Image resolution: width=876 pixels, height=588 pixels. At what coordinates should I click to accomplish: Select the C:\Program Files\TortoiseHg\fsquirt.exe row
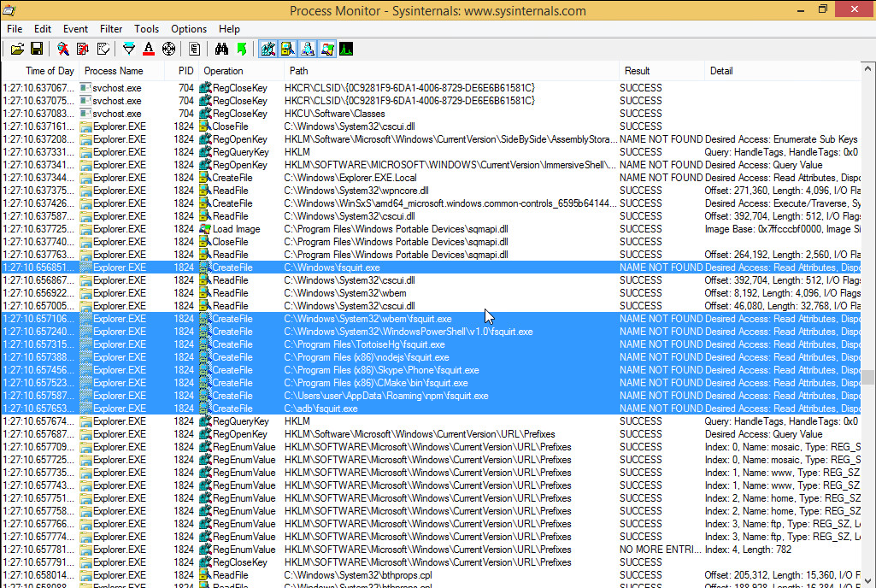431,344
